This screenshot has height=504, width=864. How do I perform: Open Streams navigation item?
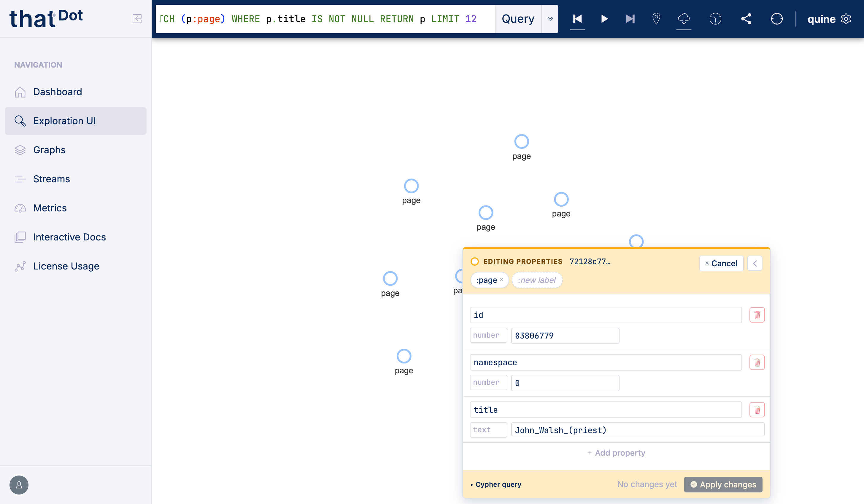click(75, 179)
